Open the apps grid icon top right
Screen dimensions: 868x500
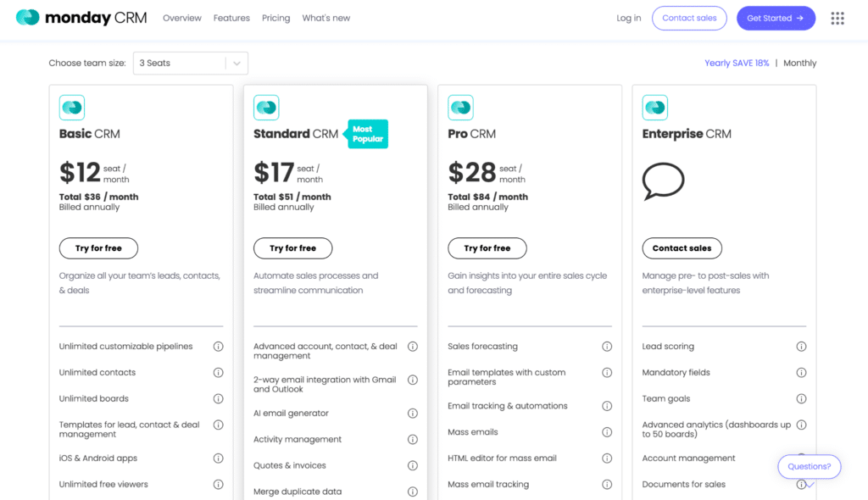(837, 18)
